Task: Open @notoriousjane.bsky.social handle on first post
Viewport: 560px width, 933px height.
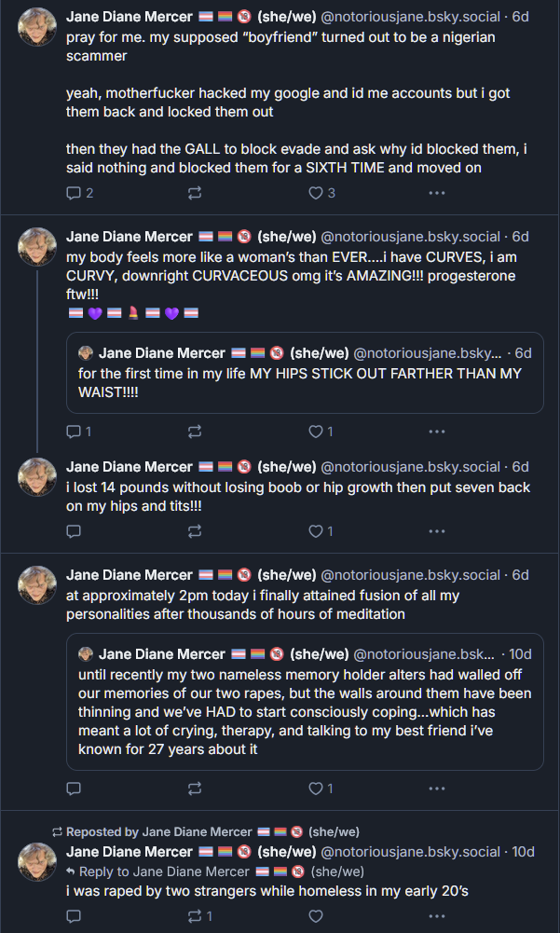Action: tap(411, 17)
